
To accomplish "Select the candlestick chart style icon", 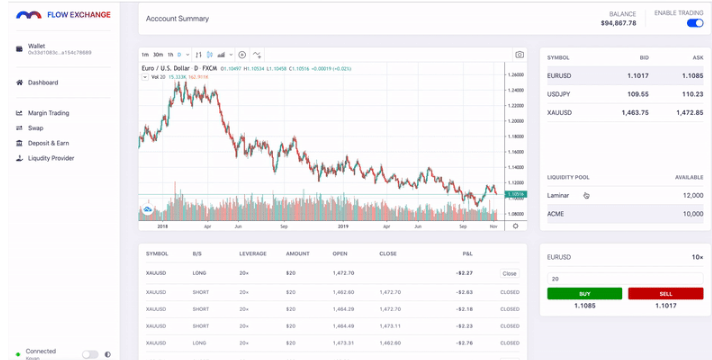I will 209,55.
